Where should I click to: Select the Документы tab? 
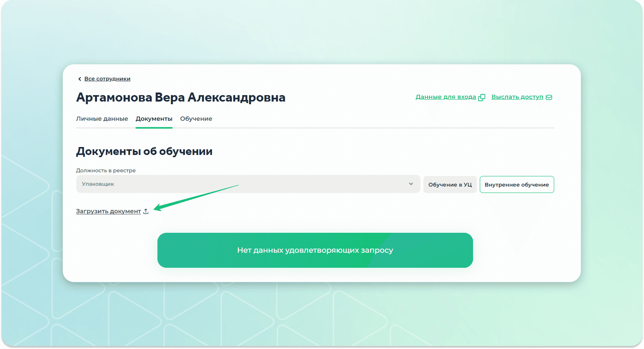coord(154,119)
